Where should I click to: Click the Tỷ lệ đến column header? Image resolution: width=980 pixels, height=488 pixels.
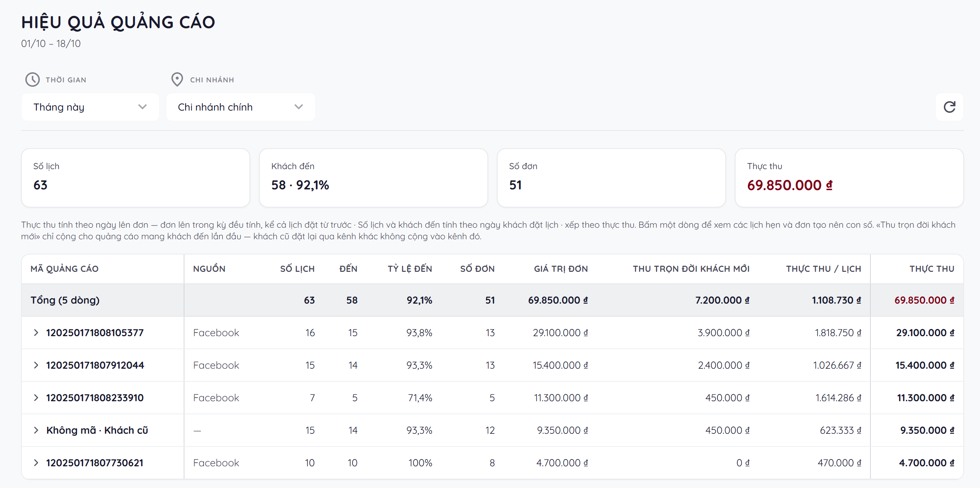tap(410, 269)
